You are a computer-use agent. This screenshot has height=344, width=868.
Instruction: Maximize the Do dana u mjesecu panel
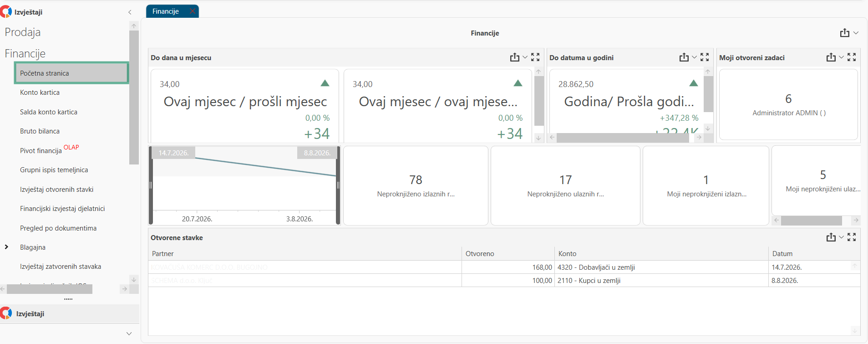point(535,57)
